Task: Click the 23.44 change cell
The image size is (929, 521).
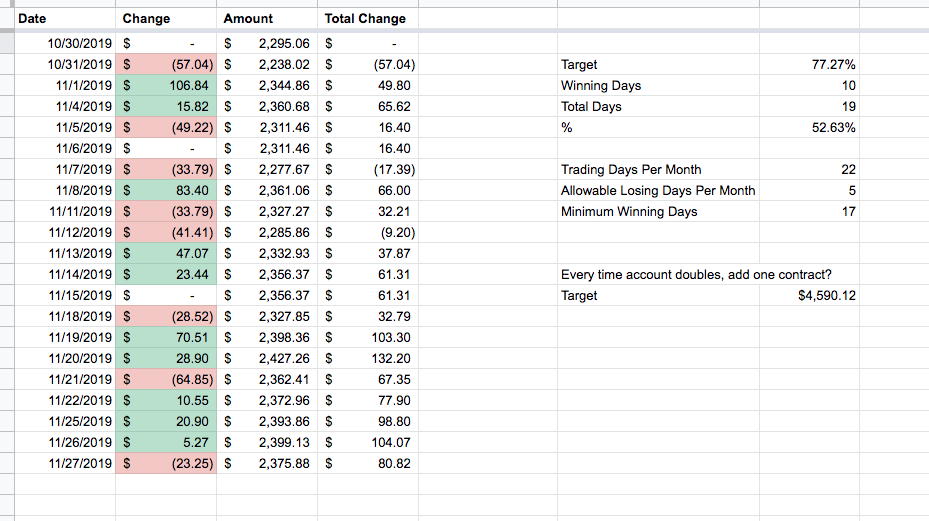Action: pos(166,274)
